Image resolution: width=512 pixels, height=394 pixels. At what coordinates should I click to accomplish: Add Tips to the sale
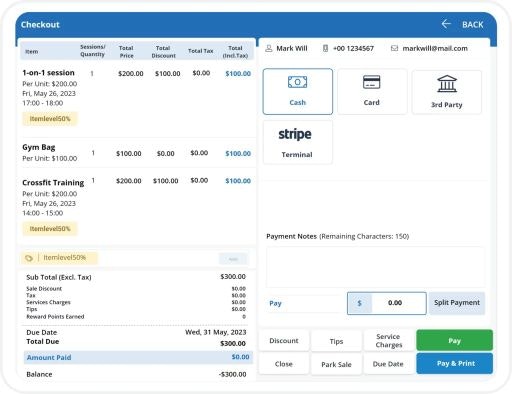[336, 341]
